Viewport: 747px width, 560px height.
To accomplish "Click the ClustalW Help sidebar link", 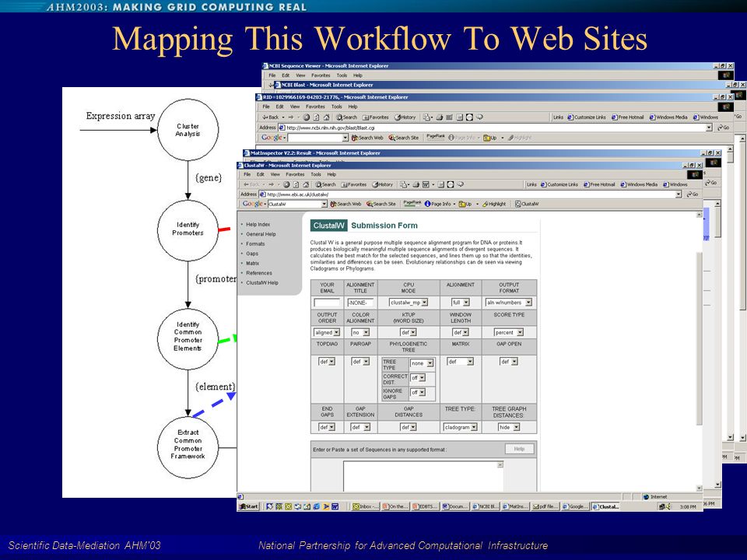I will pyautogui.click(x=262, y=283).
